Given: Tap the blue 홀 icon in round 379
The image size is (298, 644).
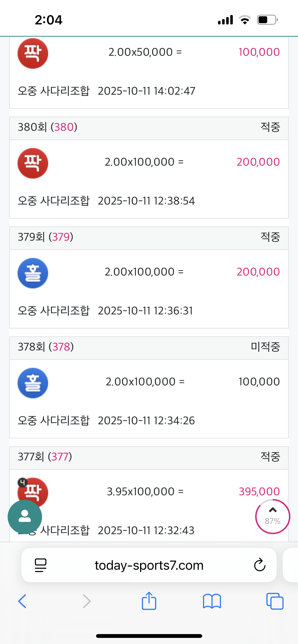Looking at the screenshot, I should click(x=33, y=273).
